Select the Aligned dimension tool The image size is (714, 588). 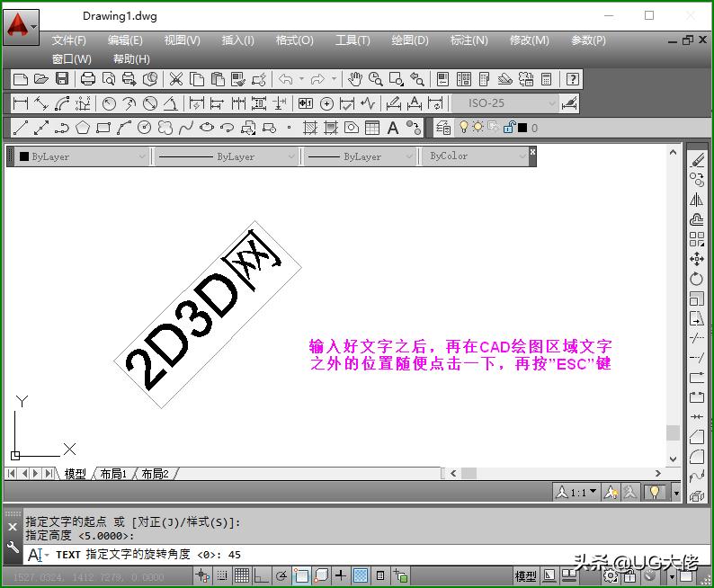41,103
